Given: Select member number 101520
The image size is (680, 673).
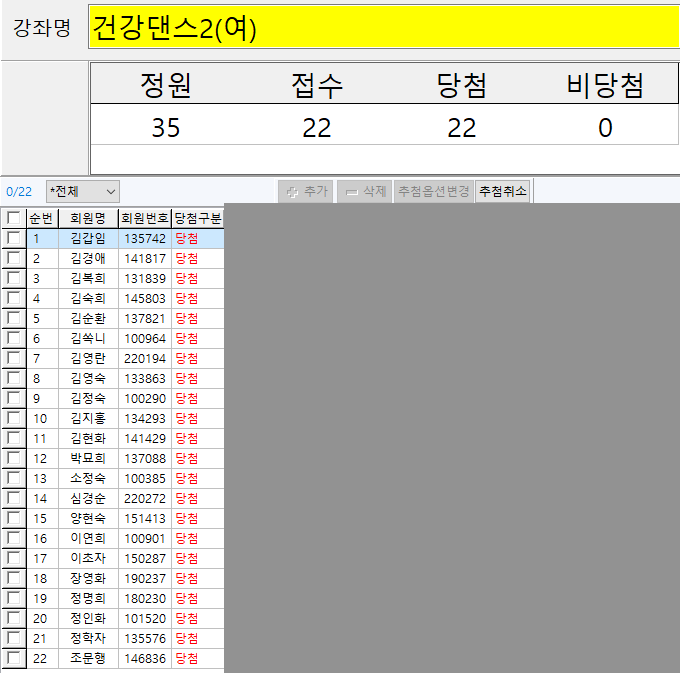Looking at the screenshot, I should (x=145, y=618).
